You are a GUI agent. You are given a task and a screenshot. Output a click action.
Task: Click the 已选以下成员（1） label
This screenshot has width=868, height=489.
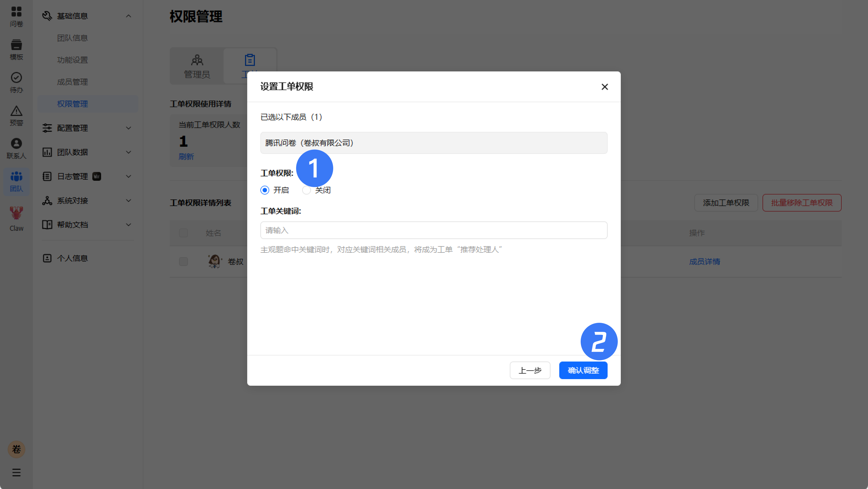[x=291, y=117]
